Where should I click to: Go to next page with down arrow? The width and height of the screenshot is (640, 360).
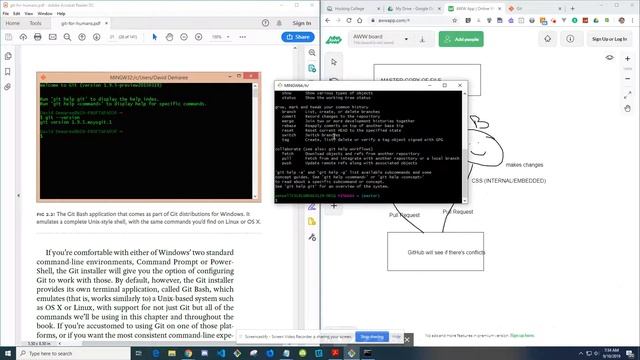(x=96, y=37)
